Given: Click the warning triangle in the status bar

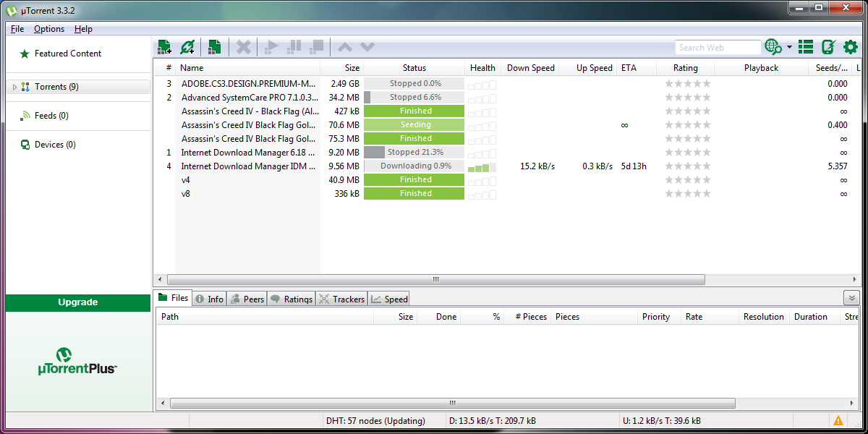Looking at the screenshot, I should point(838,420).
